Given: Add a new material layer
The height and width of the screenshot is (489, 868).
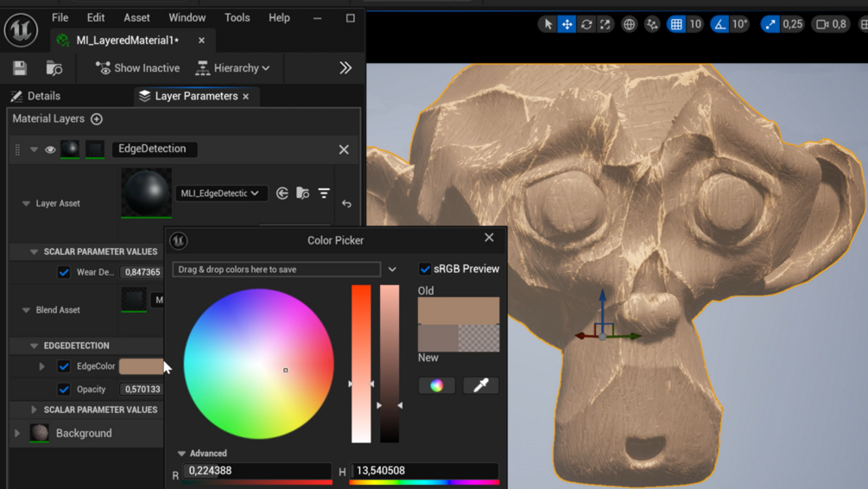Looking at the screenshot, I should pos(97,119).
